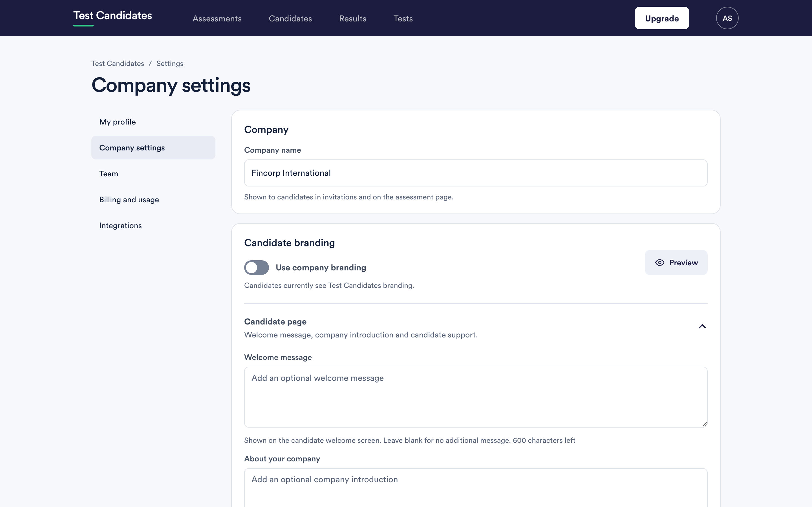Click the Welcome message text area
The image size is (812, 507).
point(476,397)
